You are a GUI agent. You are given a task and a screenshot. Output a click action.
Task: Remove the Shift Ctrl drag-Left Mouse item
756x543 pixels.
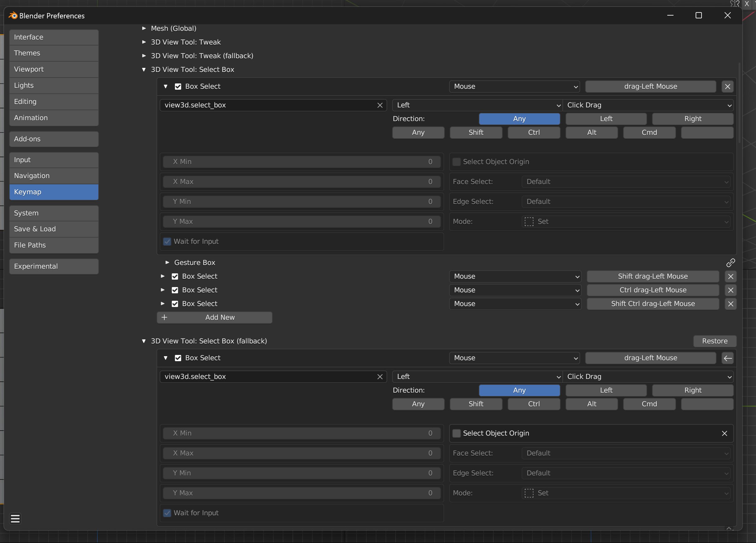(x=730, y=304)
